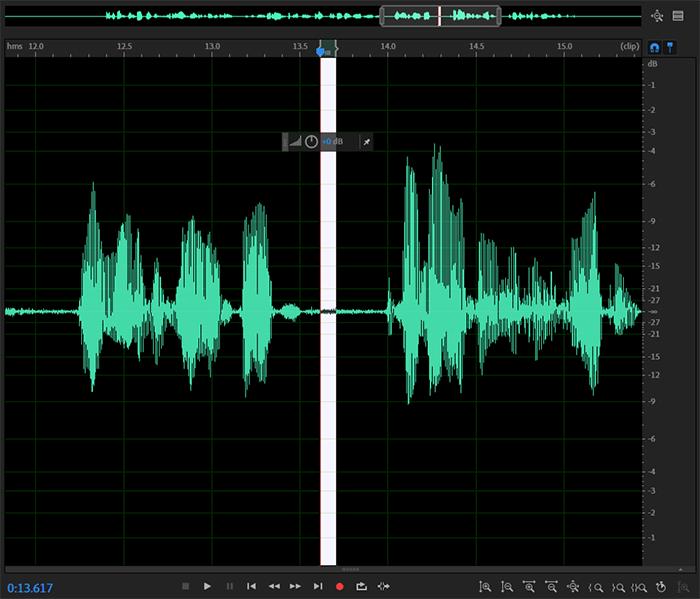Screen dimensions: 700x599
Task: Click the Fast Forward transport button
Action: (x=295, y=586)
